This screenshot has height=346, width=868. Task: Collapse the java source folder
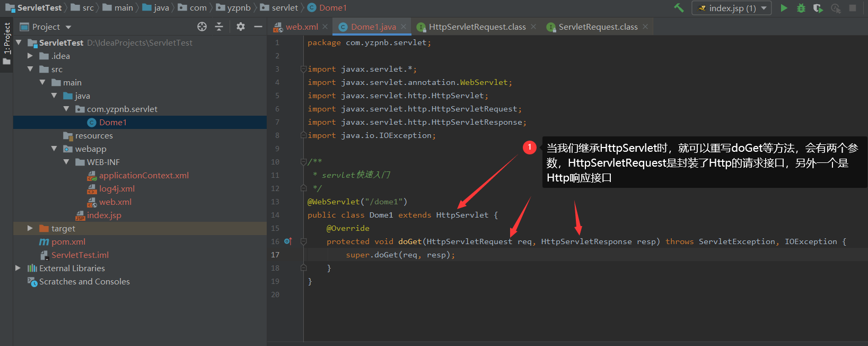point(54,96)
